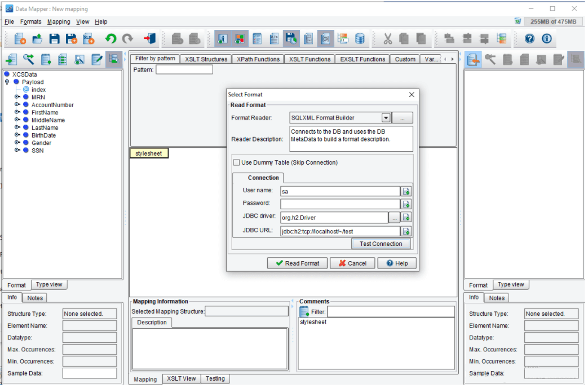This screenshot has width=588, height=388.
Task: Open the left Notes tab
Action: 36,298
